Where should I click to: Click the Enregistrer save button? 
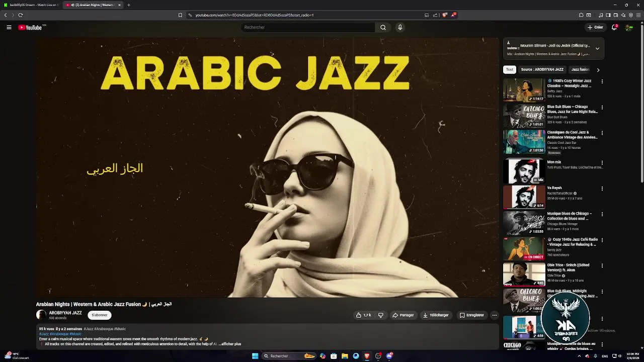472,315
